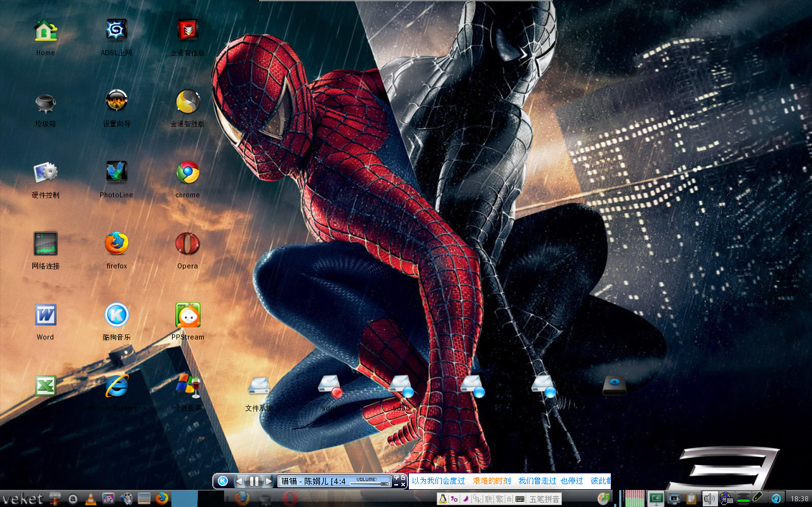Open the clipboard manager tray icon
Image resolution: width=812 pixels, height=507 pixels.
pos(691,499)
